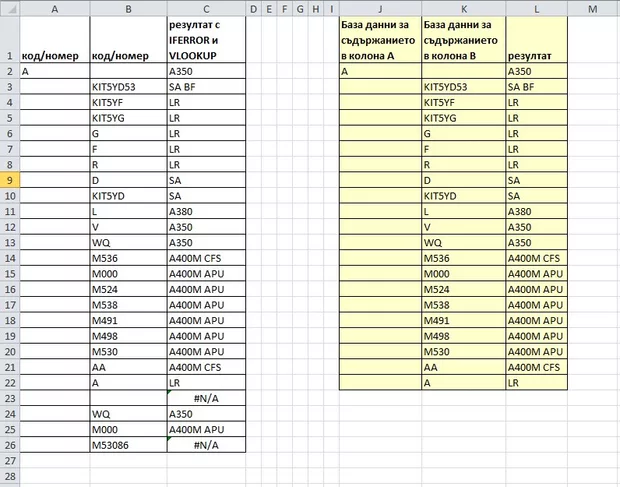The width and height of the screenshot is (620, 487).
Task: Select the A380 cell in column C
Action: click(x=205, y=212)
